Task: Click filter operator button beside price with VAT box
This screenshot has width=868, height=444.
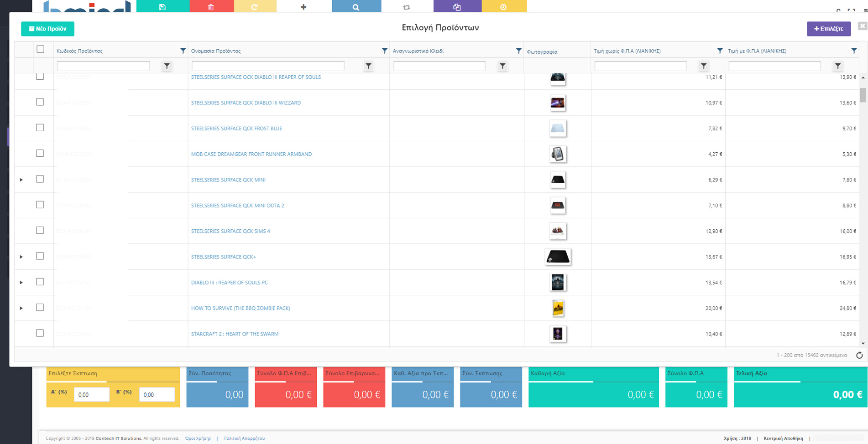Action: [838, 66]
